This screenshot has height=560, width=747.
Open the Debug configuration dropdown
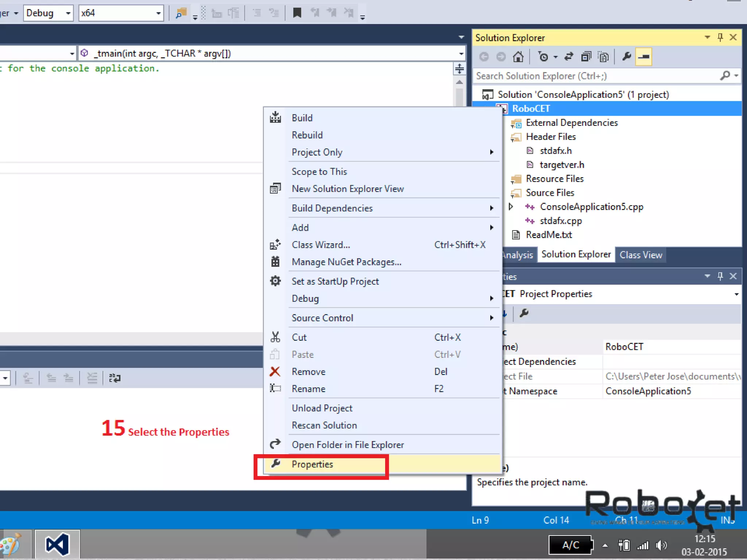68,13
